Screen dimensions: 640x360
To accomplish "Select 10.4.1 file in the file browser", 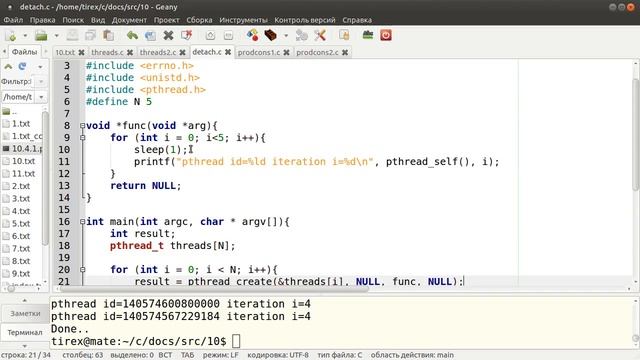I will (x=22, y=149).
